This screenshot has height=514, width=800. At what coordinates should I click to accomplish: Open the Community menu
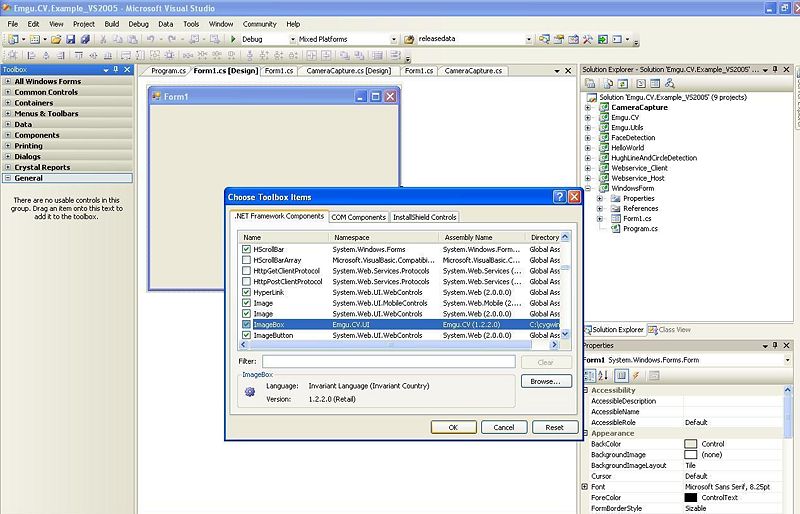coord(259,24)
